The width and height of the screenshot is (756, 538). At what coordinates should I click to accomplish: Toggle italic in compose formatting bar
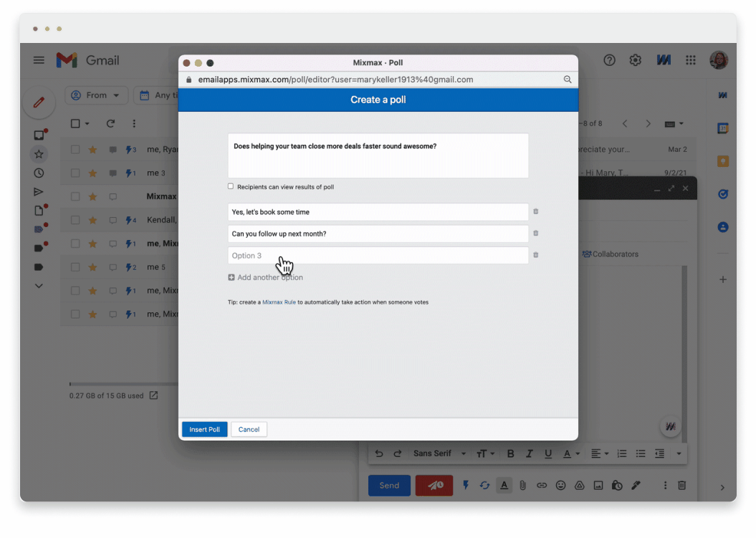coord(530,453)
